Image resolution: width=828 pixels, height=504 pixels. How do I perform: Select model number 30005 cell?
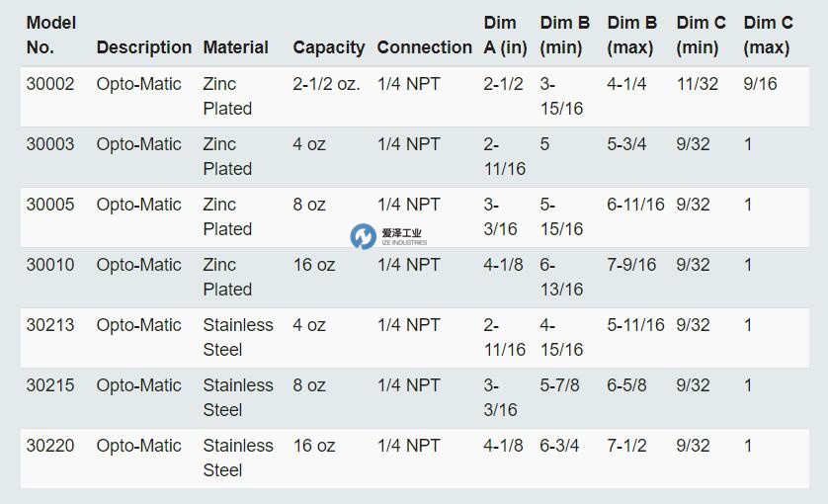point(50,206)
